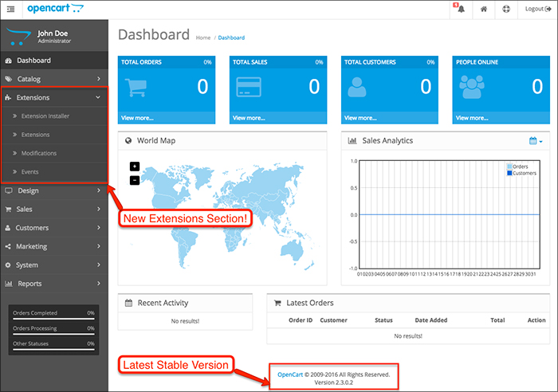Click the Dashboard breadcrumb link
The width and height of the screenshot is (558, 392).
pyautogui.click(x=230, y=37)
